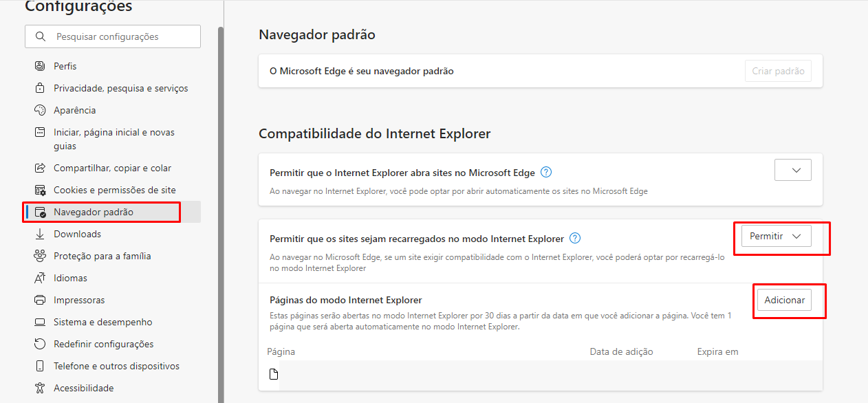Click the padlock icon for Privacidade, pesquisa e serviços
This screenshot has width=868, height=403.
tap(40, 88)
